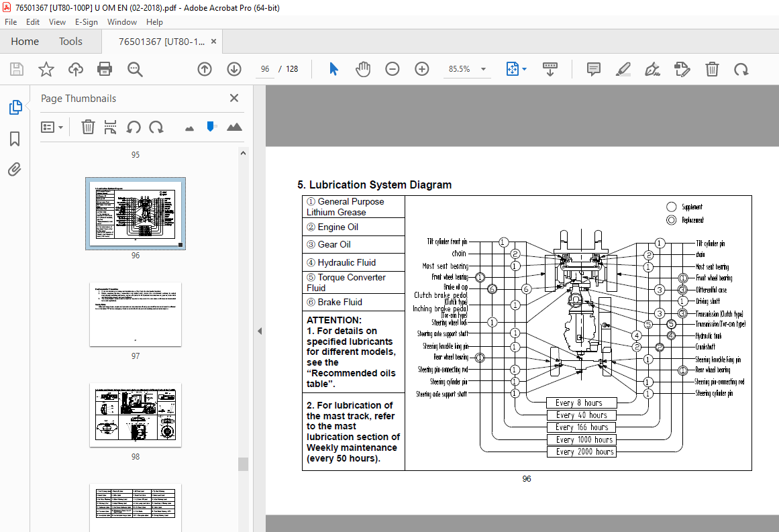Click the page number field showing 96
This screenshot has width=779, height=532.
click(265, 69)
